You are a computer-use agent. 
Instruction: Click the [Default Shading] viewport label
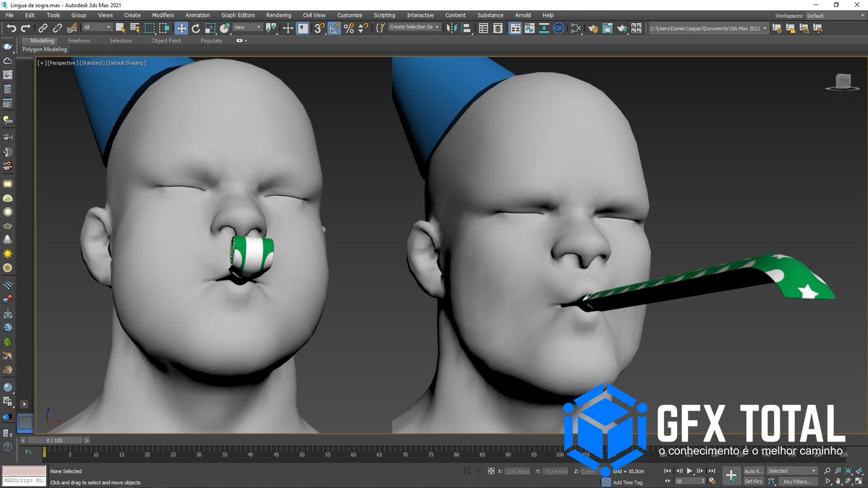click(x=126, y=63)
